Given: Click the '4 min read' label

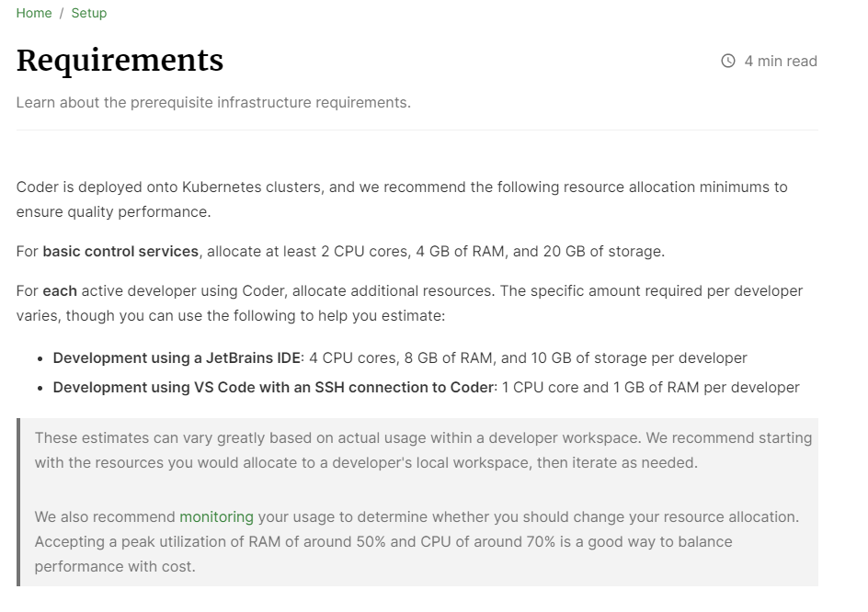Looking at the screenshot, I should coord(781,61).
